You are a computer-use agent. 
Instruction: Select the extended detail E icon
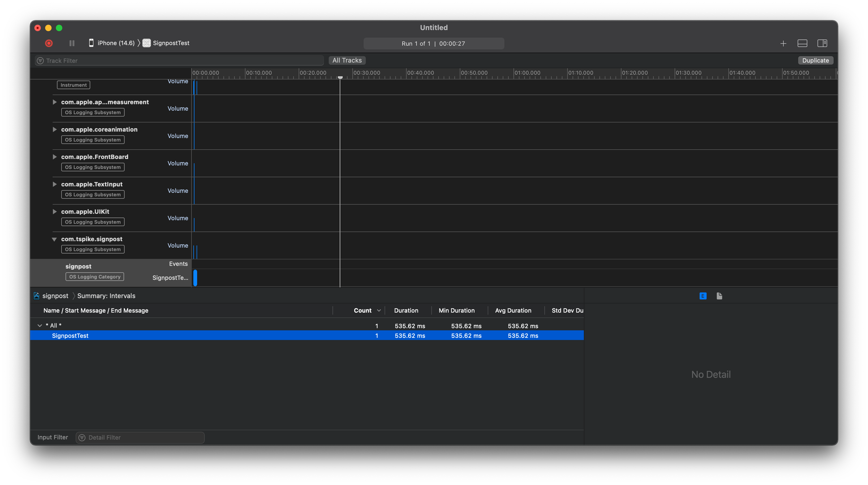tap(703, 296)
